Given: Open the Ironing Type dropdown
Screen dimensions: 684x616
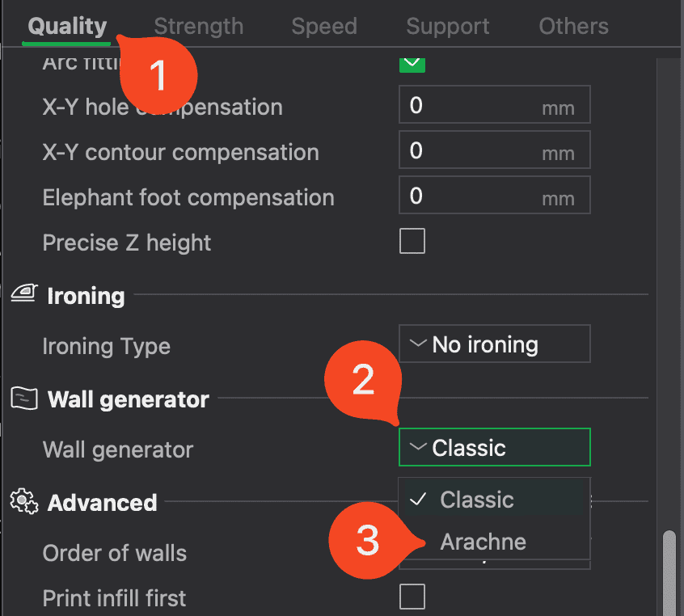Looking at the screenshot, I should point(494,344).
